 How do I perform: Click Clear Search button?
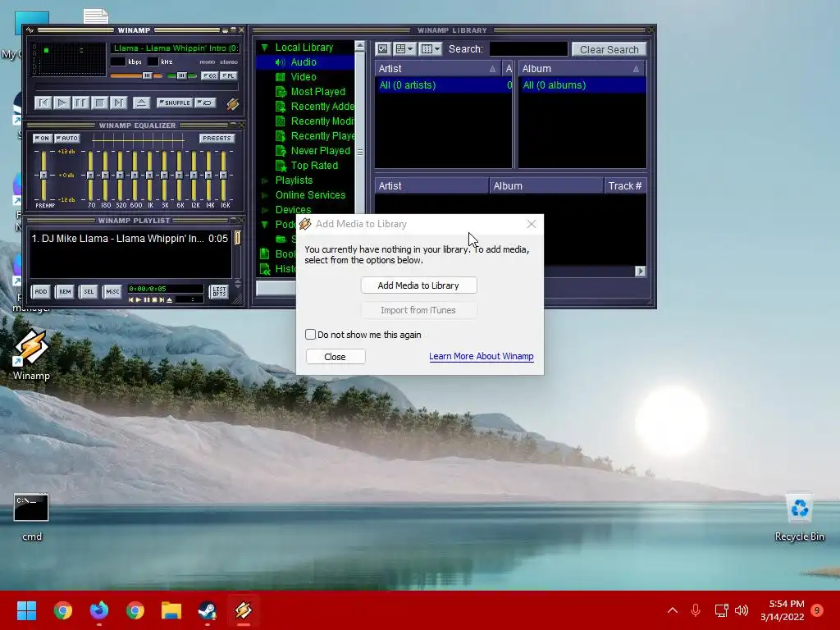[x=609, y=49]
